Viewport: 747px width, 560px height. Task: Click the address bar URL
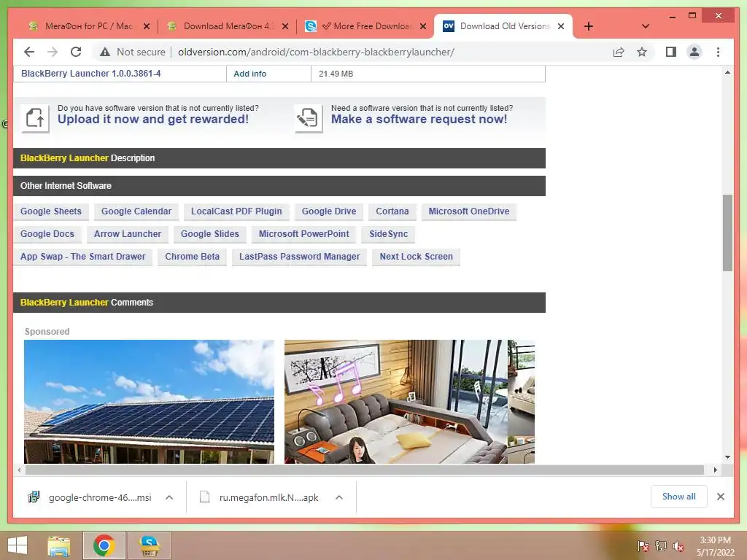click(x=316, y=52)
